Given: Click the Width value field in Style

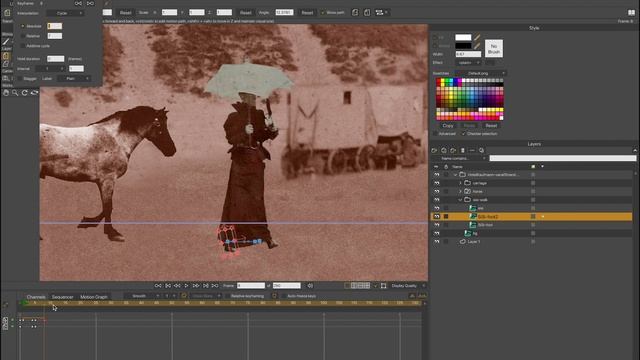Looking at the screenshot, I should [468, 54].
